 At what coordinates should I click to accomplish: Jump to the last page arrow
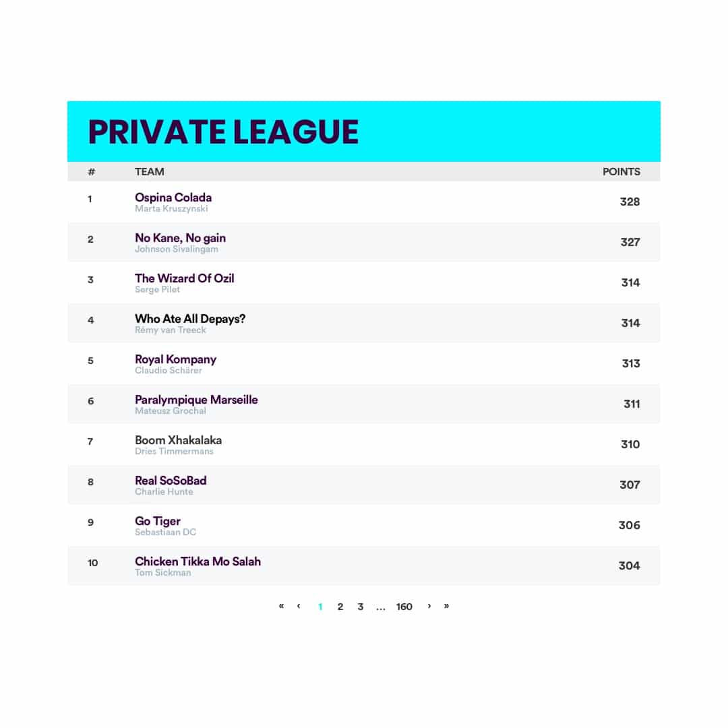pyautogui.click(x=446, y=606)
